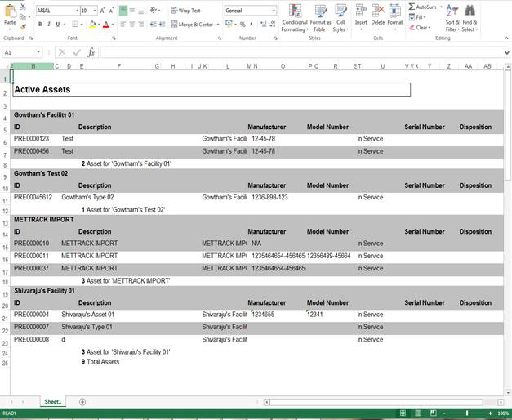The height and width of the screenshot is (420, 512).
Task: Click the AutoSum sigma icon
Action: [412, 7]
